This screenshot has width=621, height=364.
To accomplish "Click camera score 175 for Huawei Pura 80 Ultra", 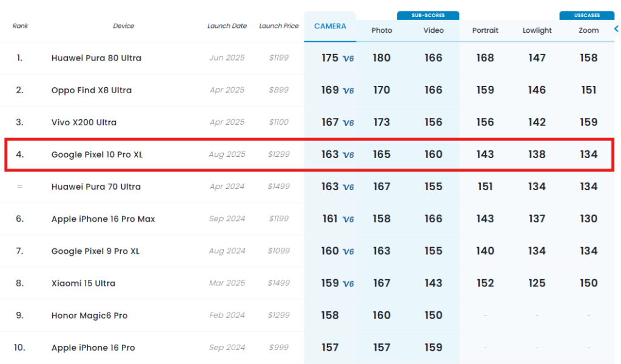I will coord(330,58).
